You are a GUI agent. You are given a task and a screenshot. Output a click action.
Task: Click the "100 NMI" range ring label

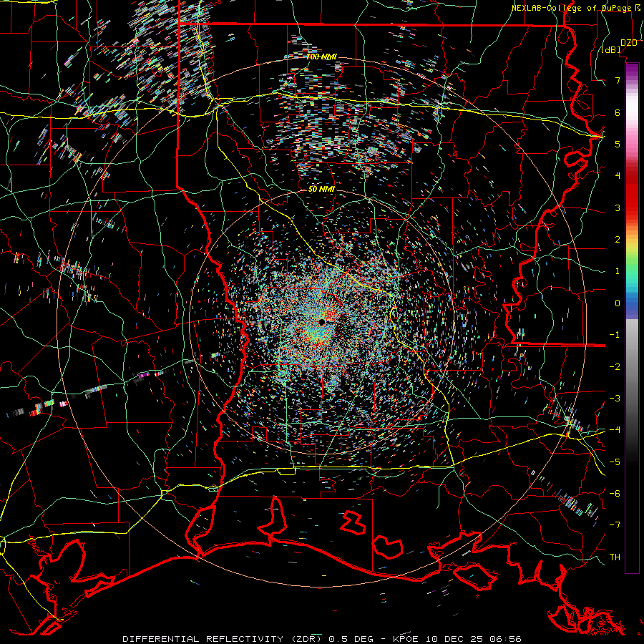(x=321, y=57)
